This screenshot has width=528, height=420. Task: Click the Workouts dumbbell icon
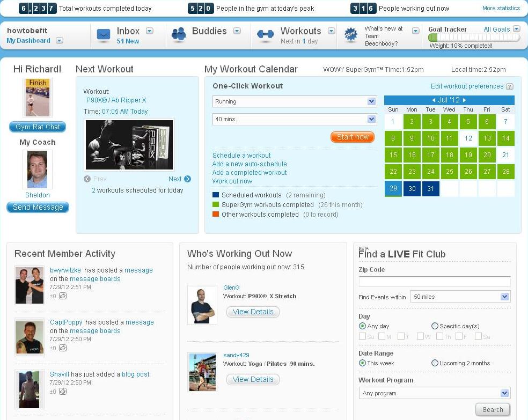[x=265, y=35]
